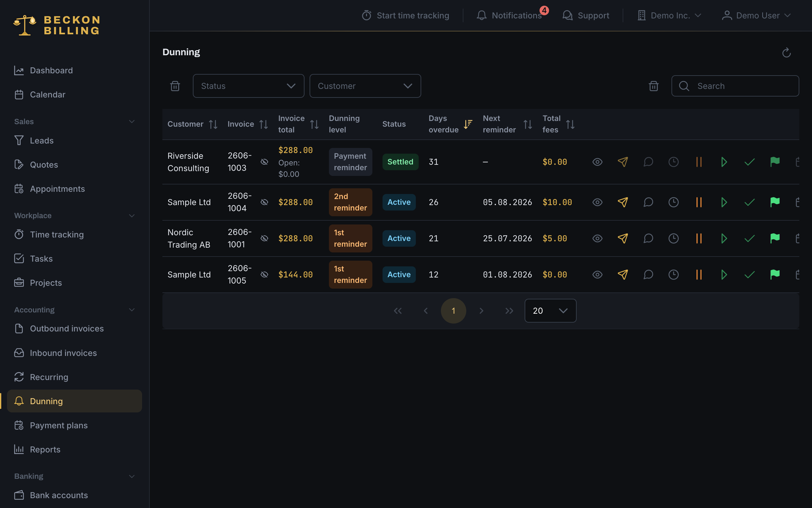Viewport: 812px width, 508px height.
Task: Open Time tracking in the sidebar
Action: point(75,235)
